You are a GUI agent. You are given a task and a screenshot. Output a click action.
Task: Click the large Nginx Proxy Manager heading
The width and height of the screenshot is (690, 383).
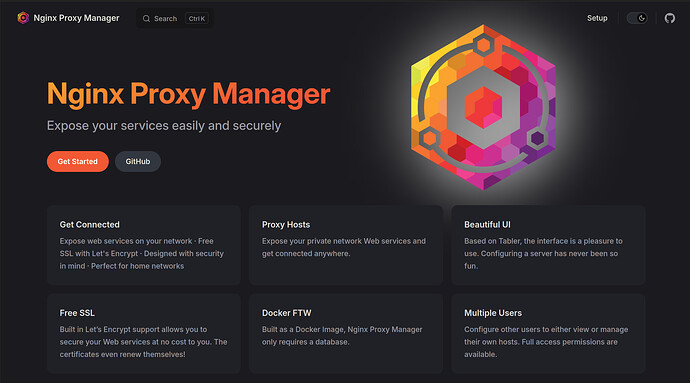tap(188, 94)
